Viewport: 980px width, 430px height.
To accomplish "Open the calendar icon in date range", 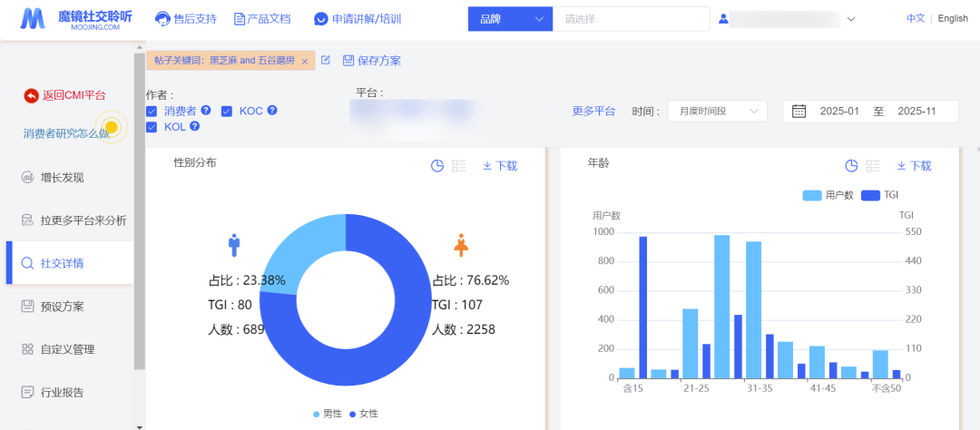I will (799, 111).
